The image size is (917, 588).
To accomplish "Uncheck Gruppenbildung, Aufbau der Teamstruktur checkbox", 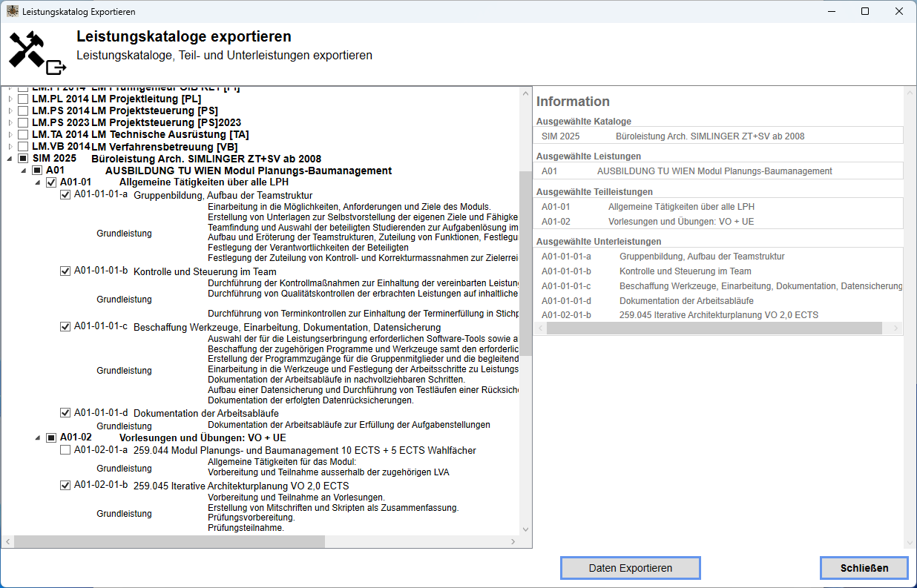I will click(x=65, y=195).
